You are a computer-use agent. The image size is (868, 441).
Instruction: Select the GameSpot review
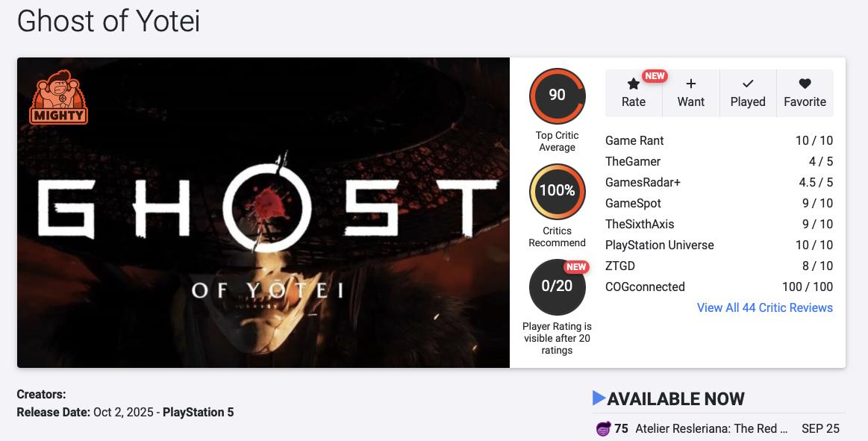pos(633,203)
